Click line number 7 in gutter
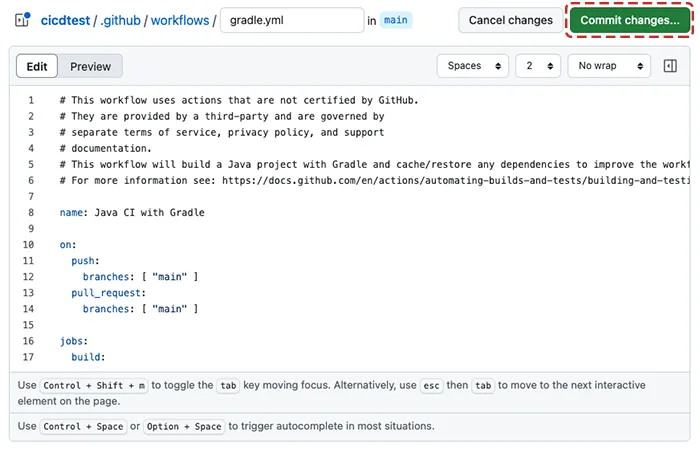This screenshot has height=452, width=700. click(31, 197)
